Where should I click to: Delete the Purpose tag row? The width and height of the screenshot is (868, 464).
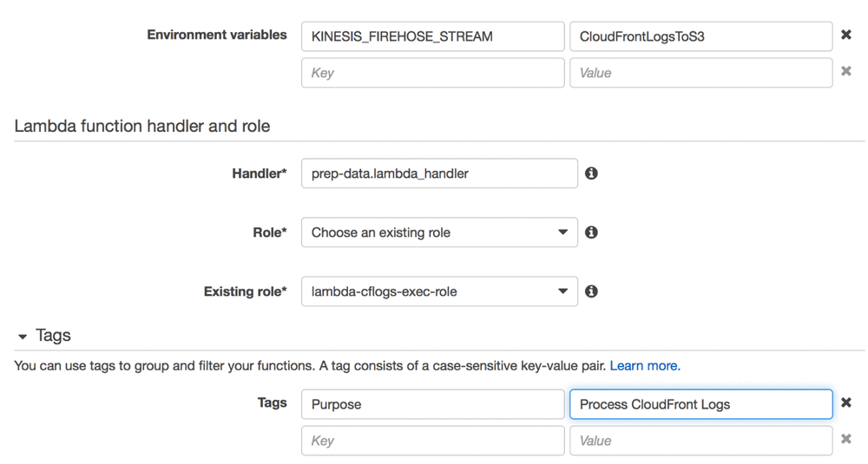point(846,403)
